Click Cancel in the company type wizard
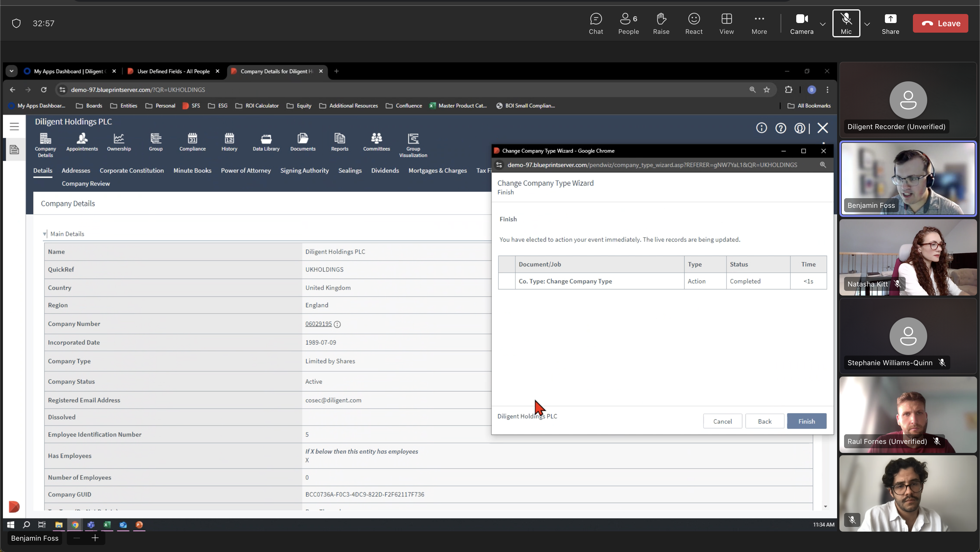980x552 pixels. coord(722,421)
